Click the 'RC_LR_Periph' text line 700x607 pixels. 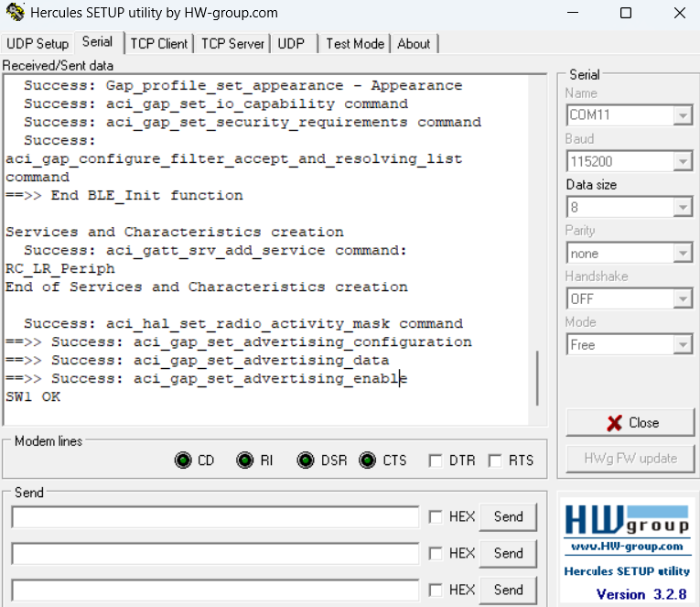[x=60, y=268]
